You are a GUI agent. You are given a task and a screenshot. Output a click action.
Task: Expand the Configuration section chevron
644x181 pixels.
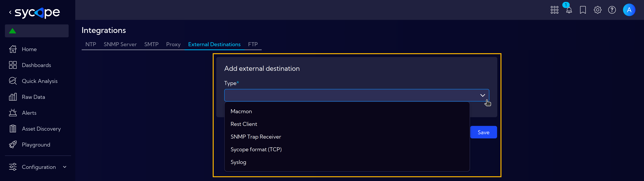tap(65, 167)
